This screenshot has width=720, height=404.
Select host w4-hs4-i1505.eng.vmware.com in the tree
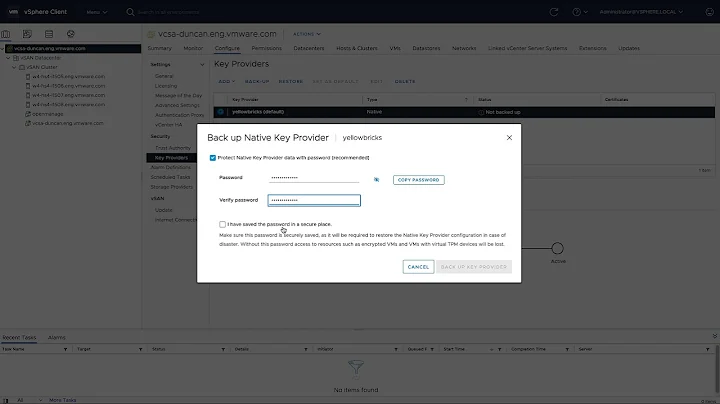pos(68,76)
